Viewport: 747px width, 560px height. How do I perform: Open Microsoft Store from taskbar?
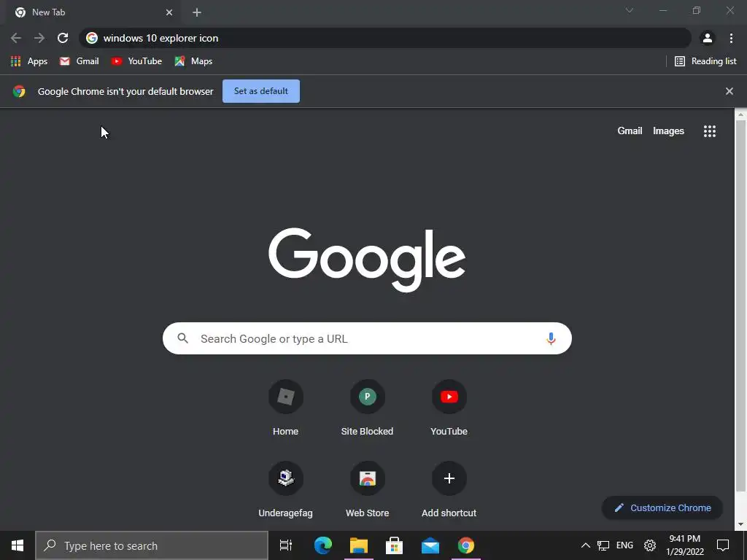coord(395,545)
